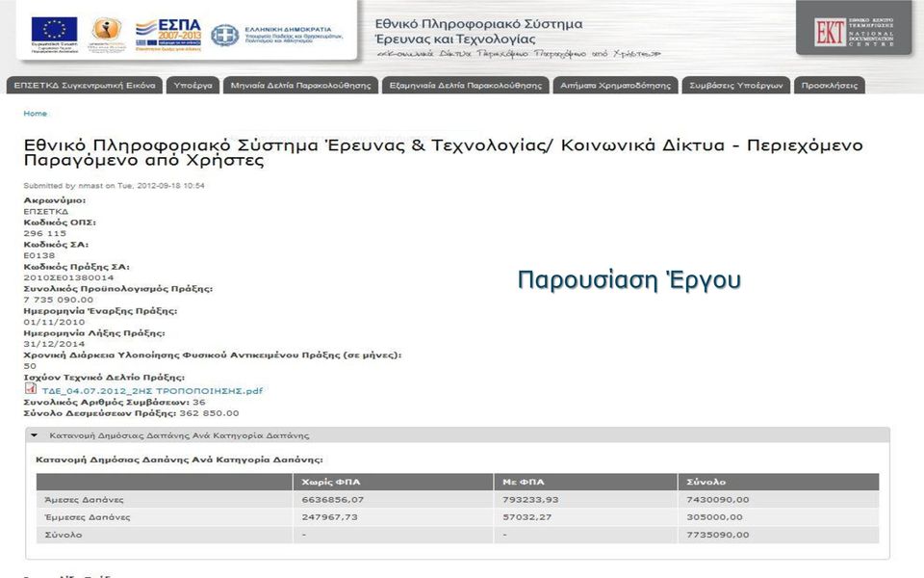Click the European Union flag logo
924x578 pixels.
click(54, 35)
